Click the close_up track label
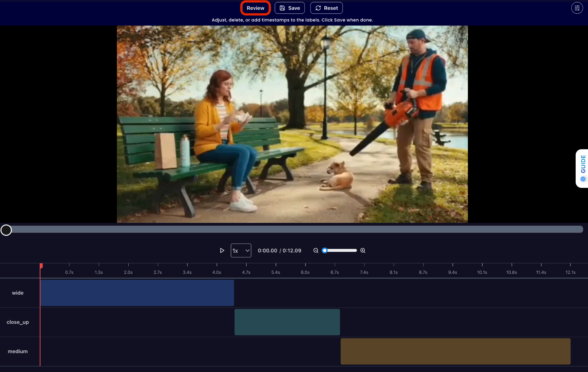Screen dimensions: 588x372 (x=18, y=322)
